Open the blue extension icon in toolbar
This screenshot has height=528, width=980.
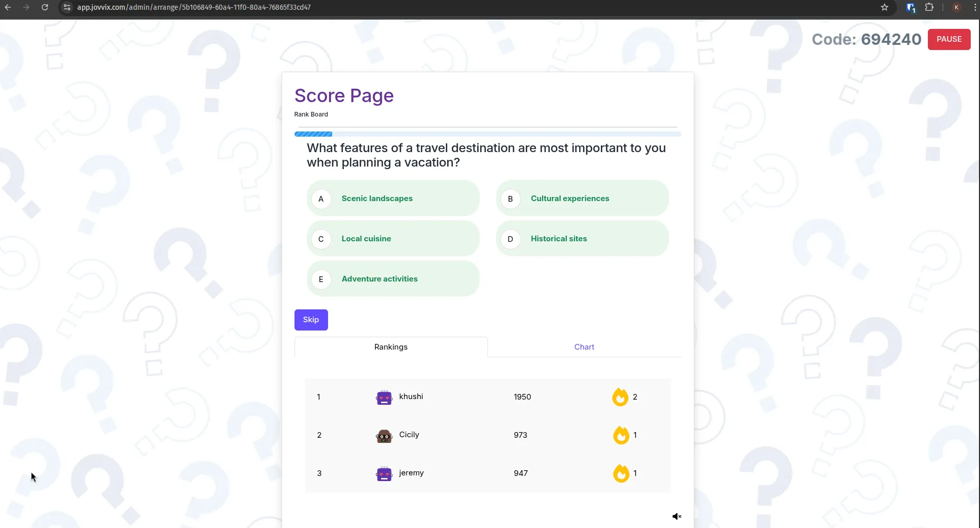[911, 8]
